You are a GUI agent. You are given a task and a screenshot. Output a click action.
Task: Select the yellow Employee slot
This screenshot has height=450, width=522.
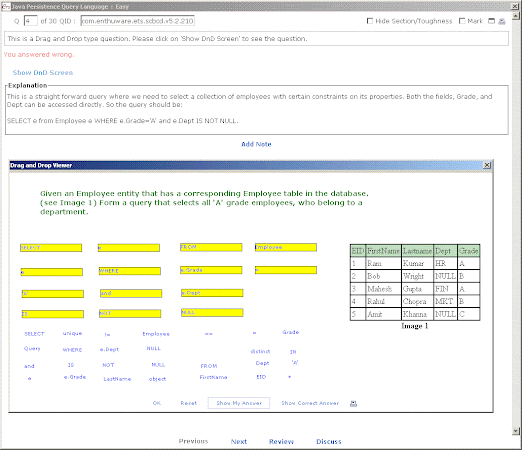pos(286,247)
